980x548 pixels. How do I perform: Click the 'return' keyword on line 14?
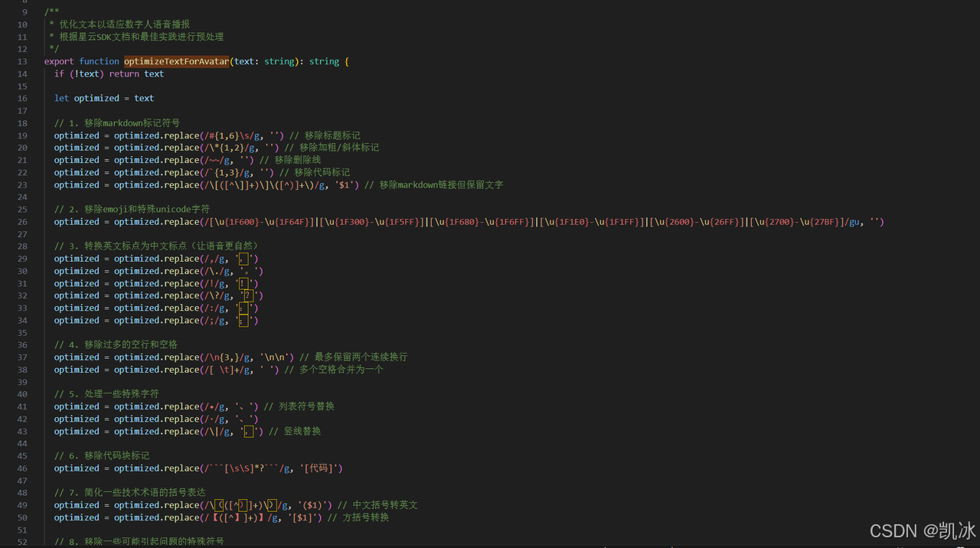(x=124, y=73)
